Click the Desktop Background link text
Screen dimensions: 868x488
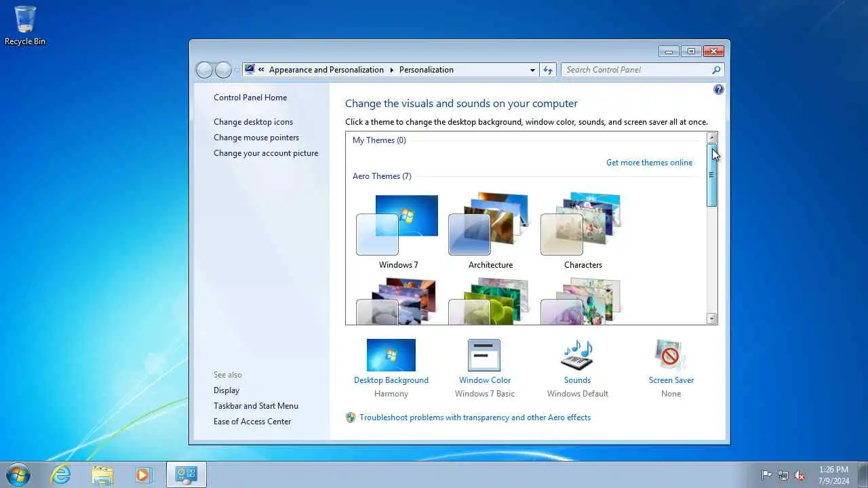pos(391,380)
